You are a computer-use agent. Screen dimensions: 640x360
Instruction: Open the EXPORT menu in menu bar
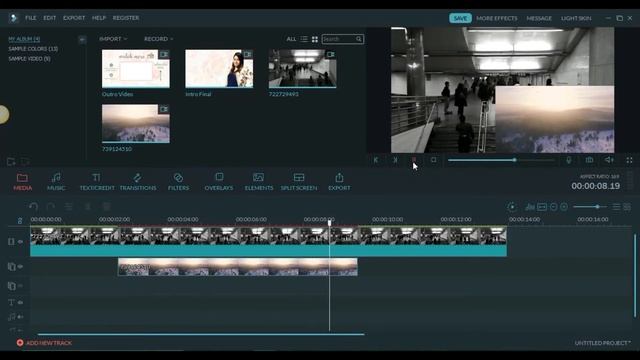74,18
